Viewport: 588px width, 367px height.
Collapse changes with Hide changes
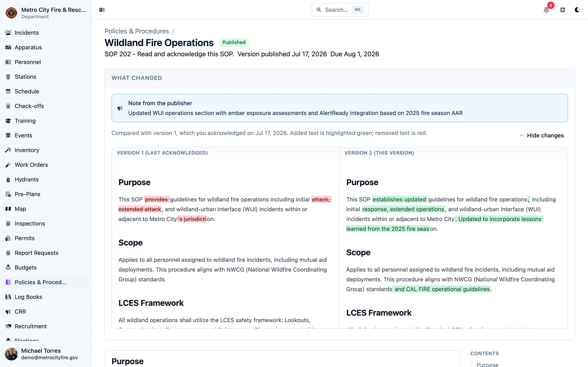pyautogui.click(x=542, y=135)
